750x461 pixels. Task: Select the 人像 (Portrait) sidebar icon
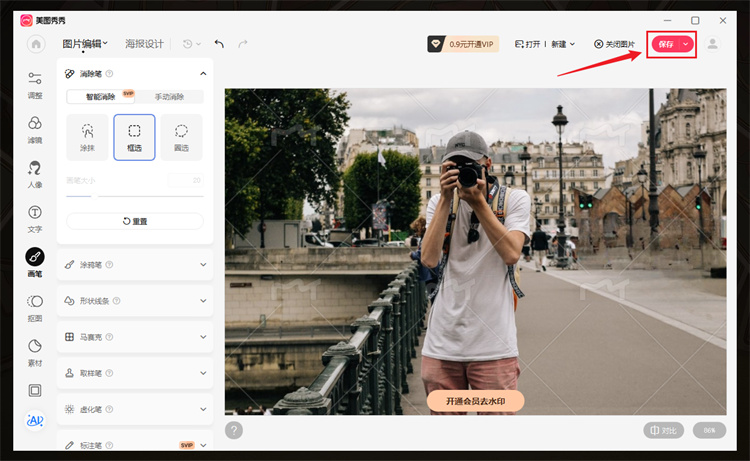tap(35, 172)
